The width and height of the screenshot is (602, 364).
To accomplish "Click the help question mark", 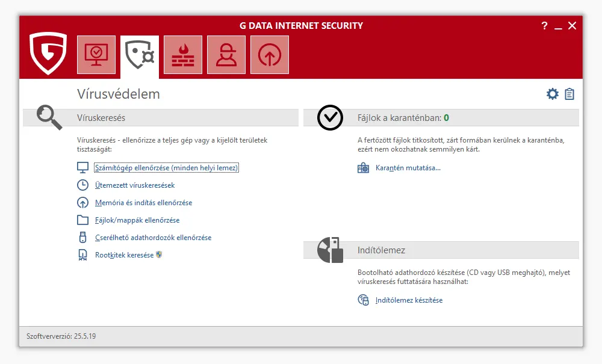I will [x=544, y=26].
